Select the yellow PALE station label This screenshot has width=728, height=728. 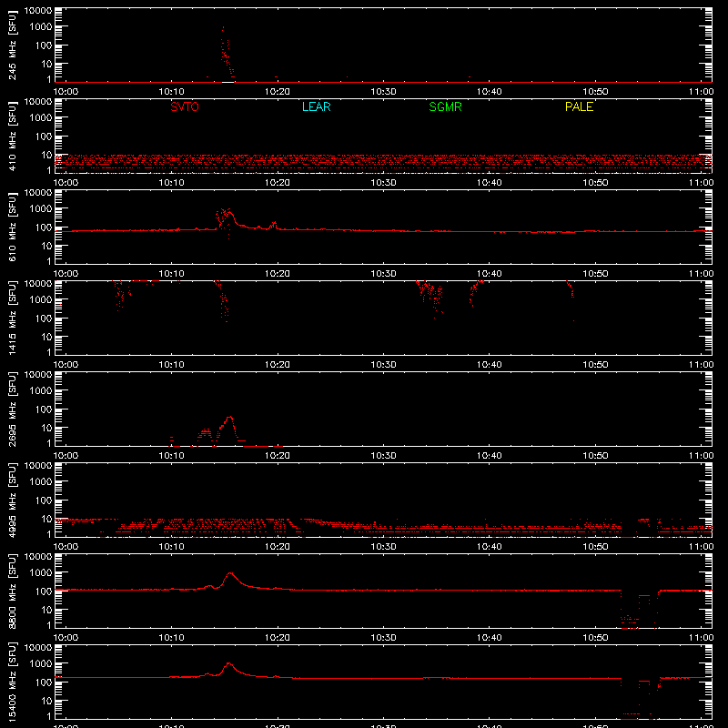pyautogui.click(x=579, y=106)
